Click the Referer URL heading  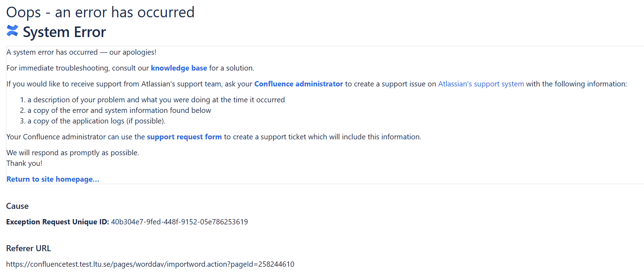[29, 248]
